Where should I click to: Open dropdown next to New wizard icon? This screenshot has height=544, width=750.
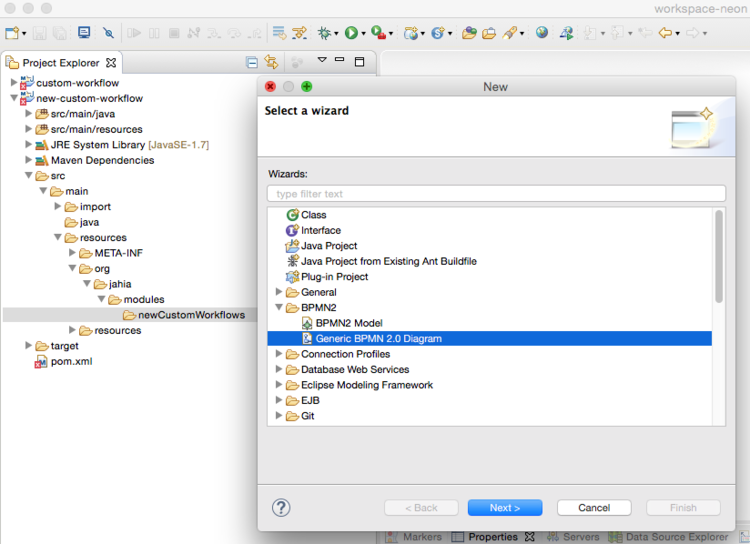[x=24, y=33]
